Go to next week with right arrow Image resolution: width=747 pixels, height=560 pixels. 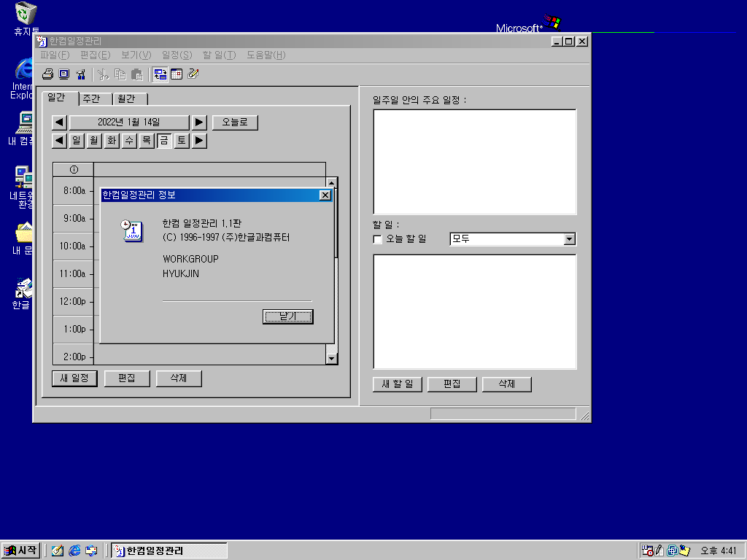pyautogui.click(x=199, y=141)
